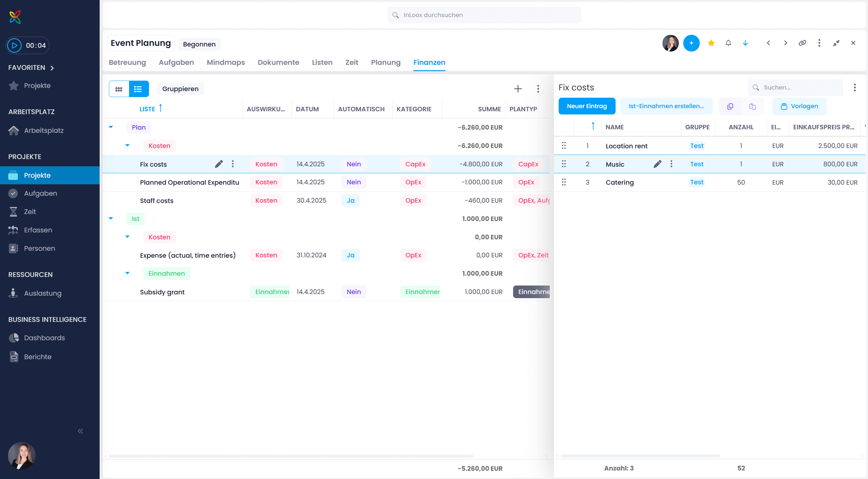Viewport: 868px width, 479px height.
Task: Open project status Begonnen dropdown
Action: click(x=199, y=44)
